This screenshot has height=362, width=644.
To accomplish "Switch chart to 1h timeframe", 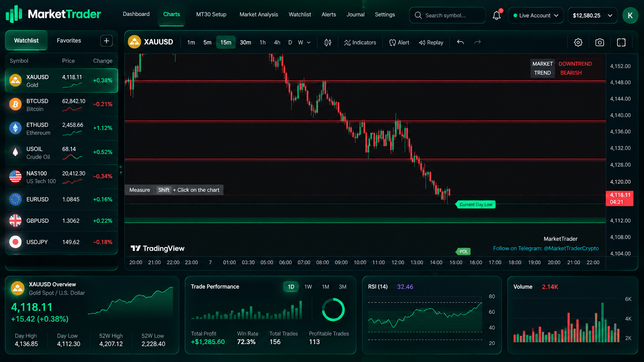I will click(262, 42).
